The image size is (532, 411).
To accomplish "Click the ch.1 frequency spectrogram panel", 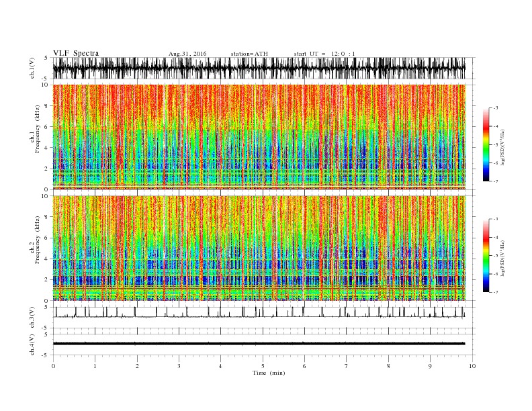I will coord(259,137).
